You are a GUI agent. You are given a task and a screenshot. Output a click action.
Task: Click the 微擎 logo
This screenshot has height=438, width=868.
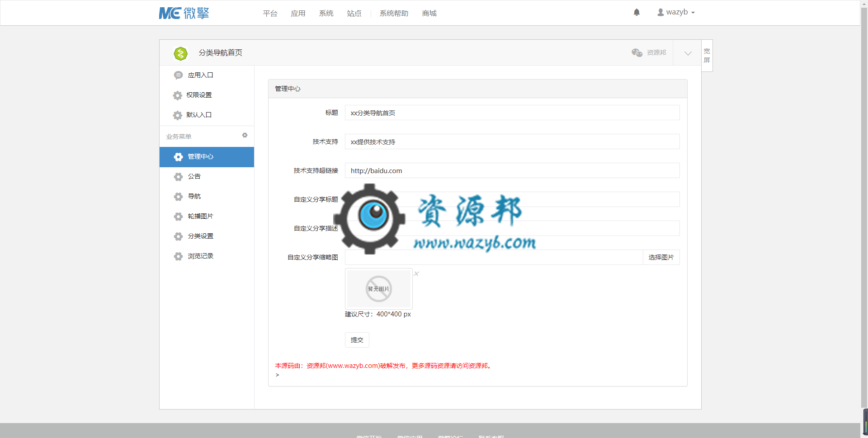point(184,13)
